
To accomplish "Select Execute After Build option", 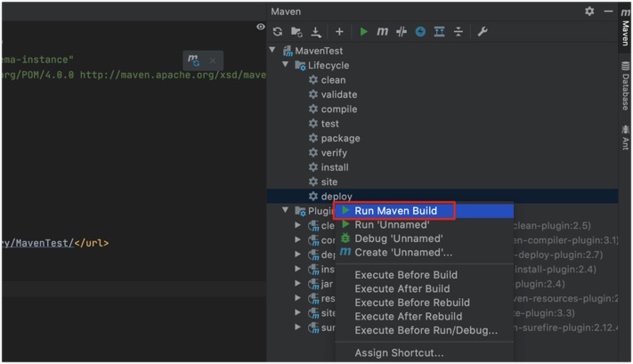I will pos(425,288).
